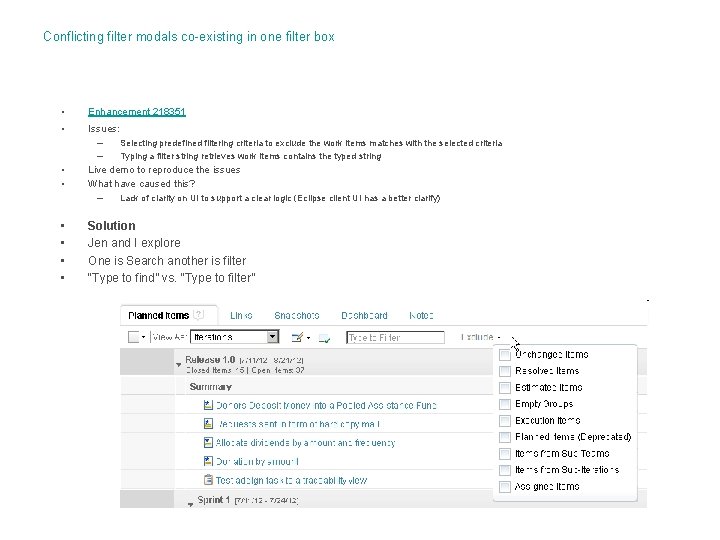Click the slide title about conflicting filter modals

tap(189, 37)
